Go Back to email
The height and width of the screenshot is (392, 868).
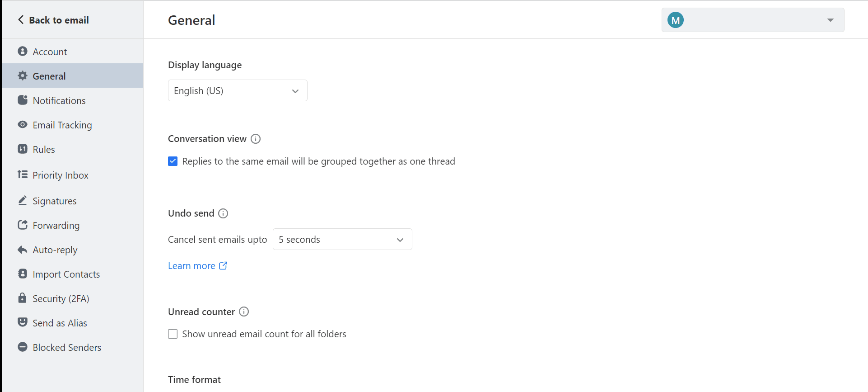click(x=53, y=20)
